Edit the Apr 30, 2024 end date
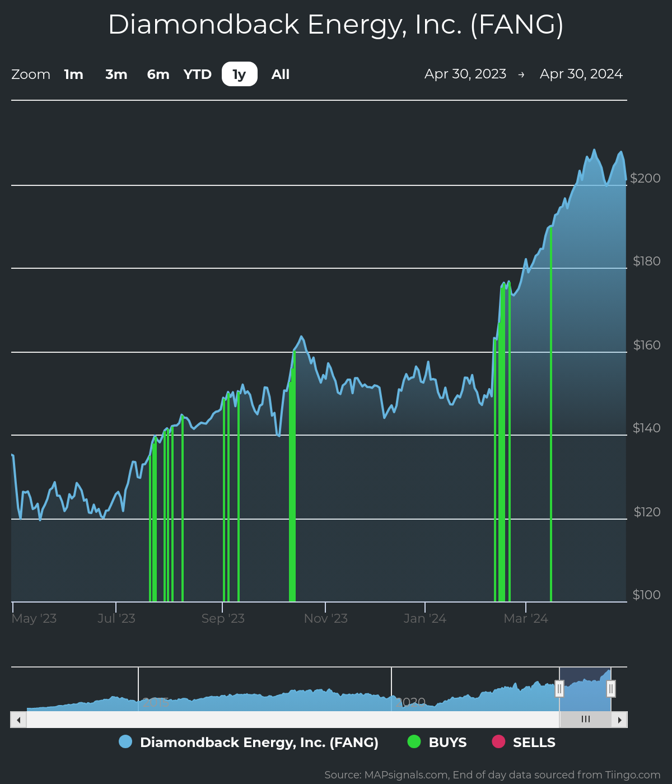 pos(581,74)
